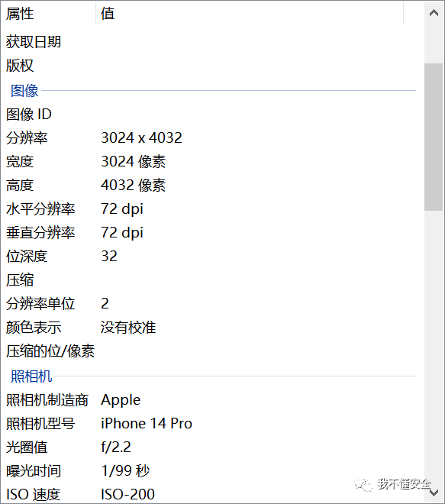Viewport: 445px width, 504px height.
Task: Select the 版权 property row
Action: (212, 66)
